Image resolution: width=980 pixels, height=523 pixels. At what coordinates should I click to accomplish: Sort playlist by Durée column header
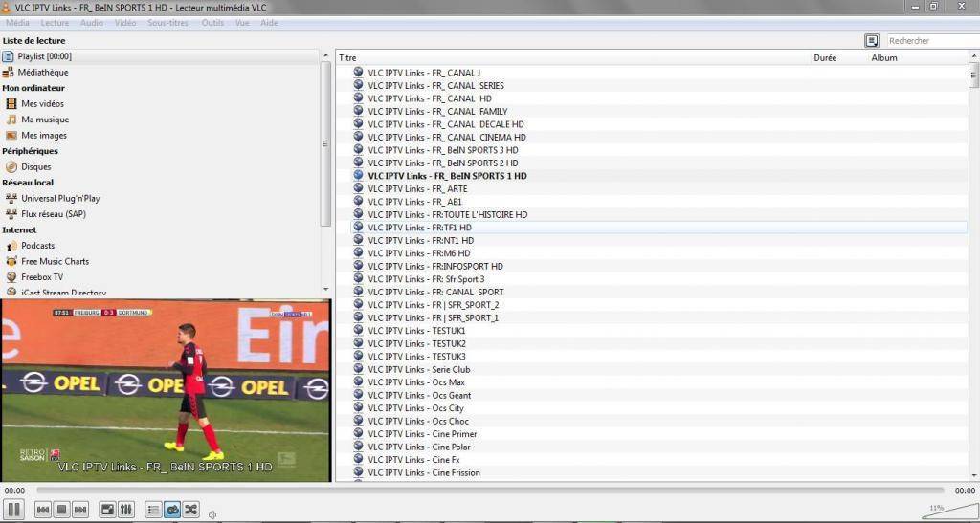(x=824, y=58)
